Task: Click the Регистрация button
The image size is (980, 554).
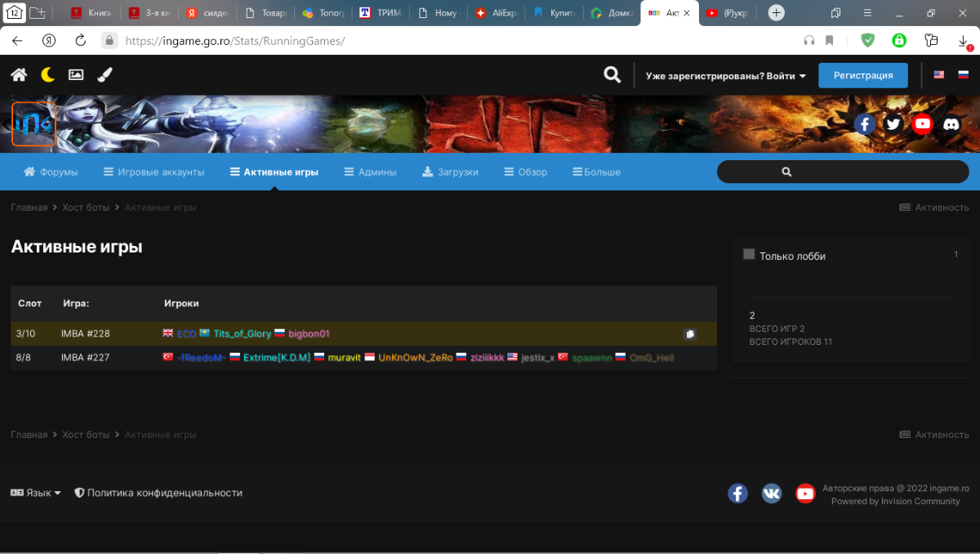Action: (862, 75)
